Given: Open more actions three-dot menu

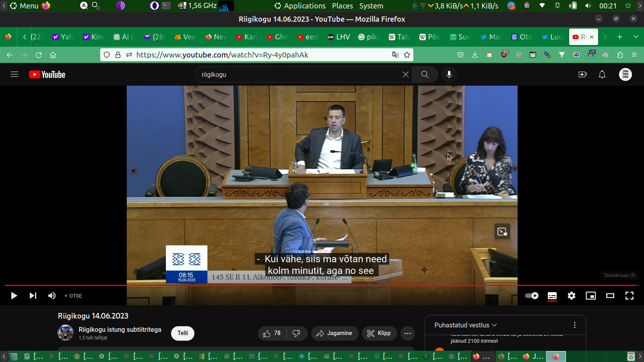Looking at the screenshot, I should [x=407, y=333].
